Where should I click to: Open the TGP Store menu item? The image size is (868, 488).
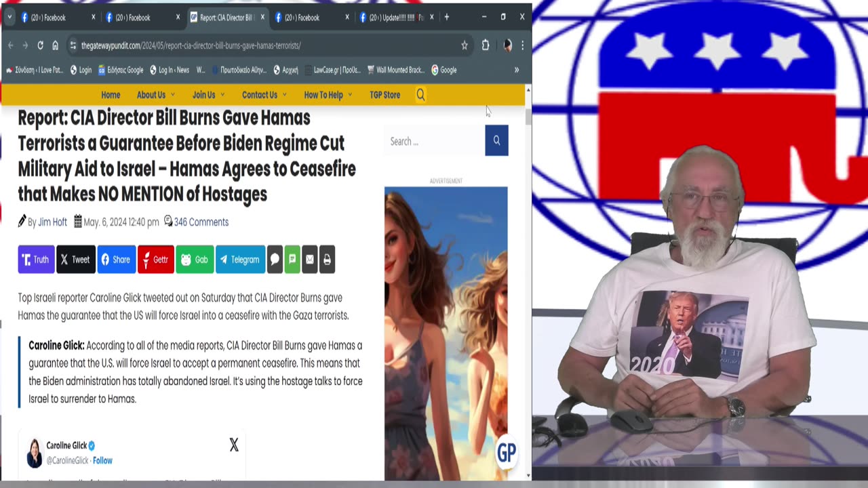coord(384,95)
